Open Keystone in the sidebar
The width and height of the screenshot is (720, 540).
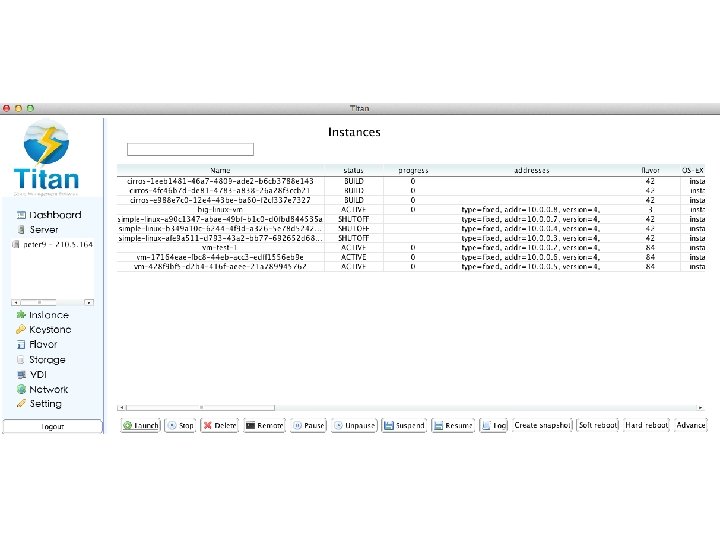pyautogui.click(x=50, y=330)
